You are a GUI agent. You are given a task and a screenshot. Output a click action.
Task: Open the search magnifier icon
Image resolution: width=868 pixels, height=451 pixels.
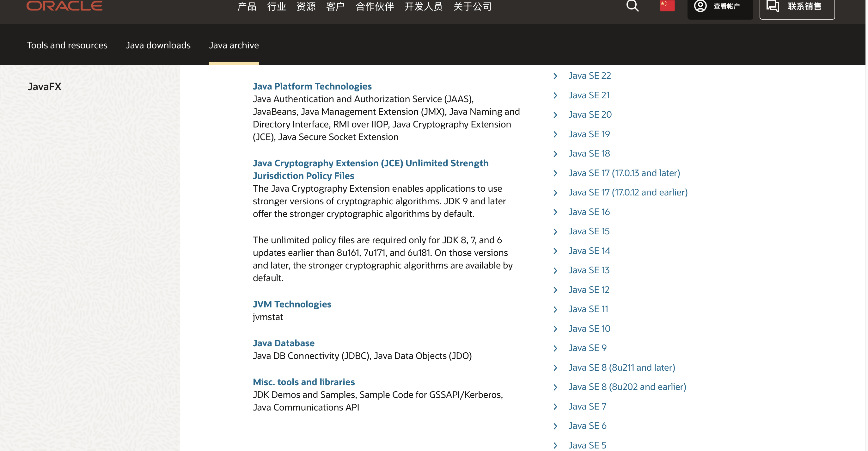coord(632,6)
